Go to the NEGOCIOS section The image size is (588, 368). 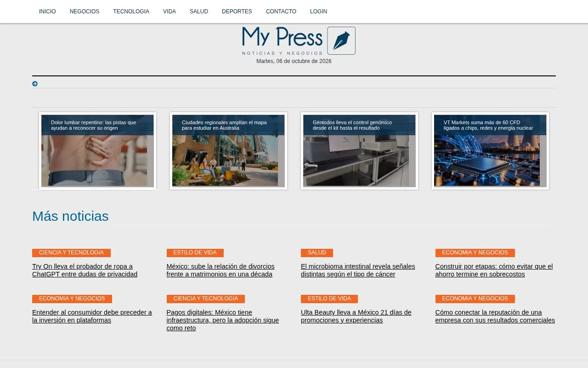tap(85, 11)
